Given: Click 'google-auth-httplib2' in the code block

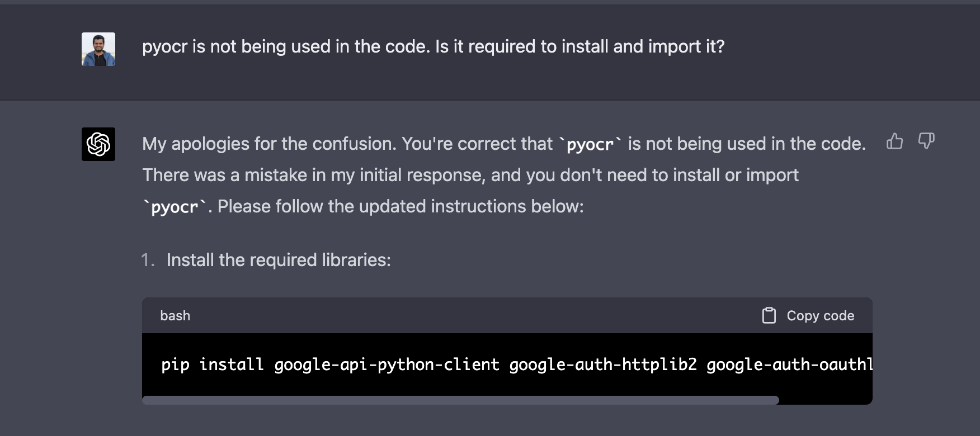Looking at the screenshot, I should [603, 364].
